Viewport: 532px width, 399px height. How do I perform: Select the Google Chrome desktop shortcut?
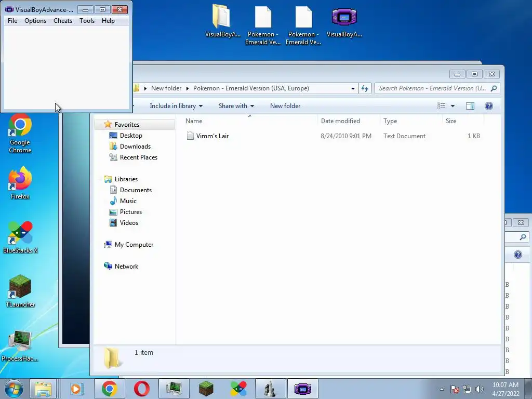(x=20, y=134)
